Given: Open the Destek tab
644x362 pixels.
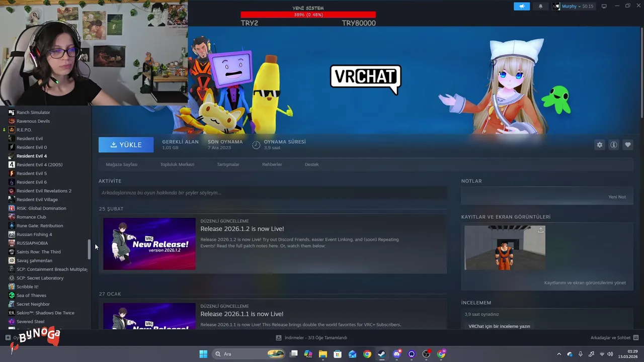Looking at the screenshot, I should pyautogui.click(x=311, y=164).
